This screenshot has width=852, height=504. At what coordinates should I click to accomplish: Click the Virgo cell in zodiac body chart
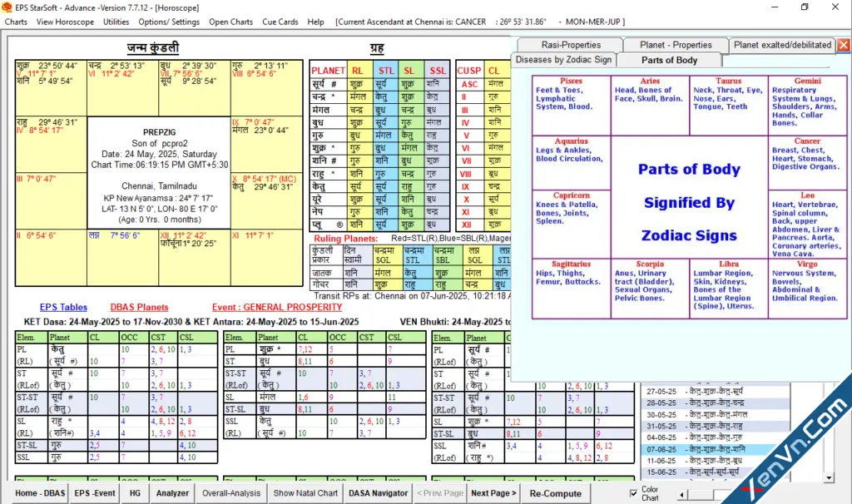click(x=807, y=289)
